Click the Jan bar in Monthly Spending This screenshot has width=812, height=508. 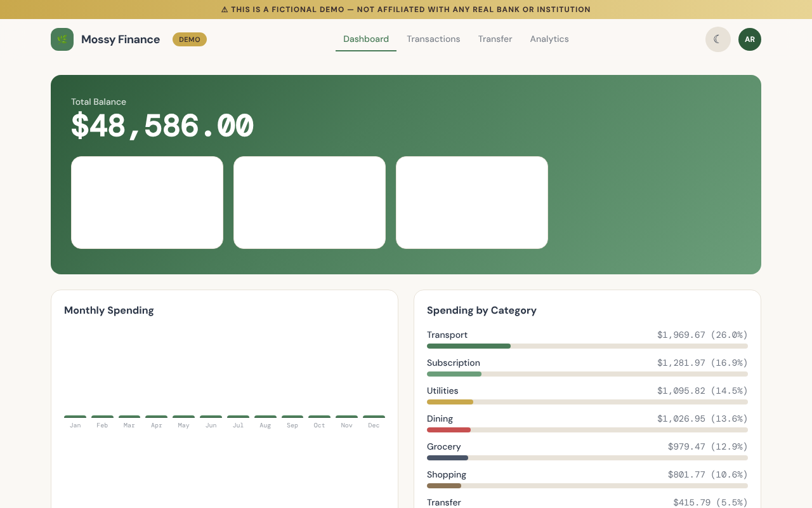pos(75,417)
